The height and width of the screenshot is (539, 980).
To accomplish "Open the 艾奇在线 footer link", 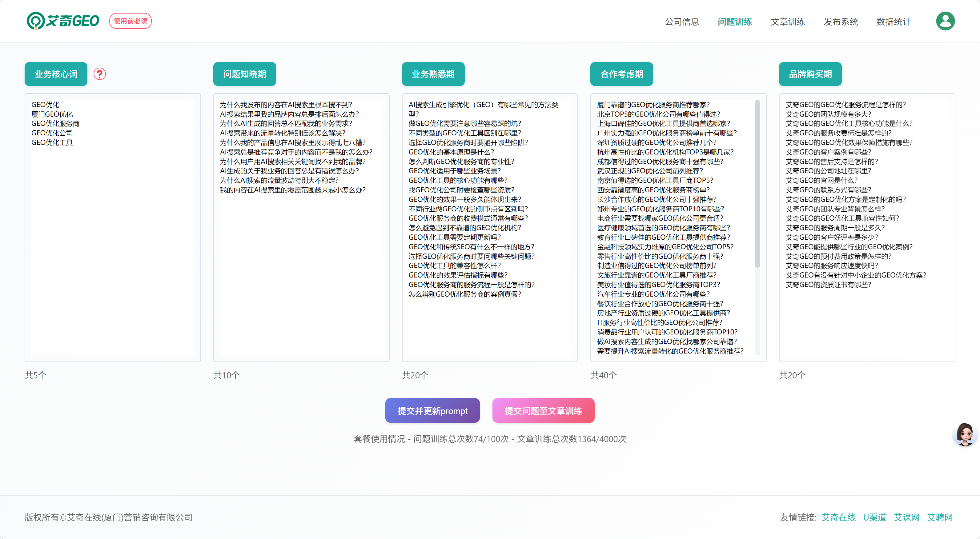I will [838, 517].
